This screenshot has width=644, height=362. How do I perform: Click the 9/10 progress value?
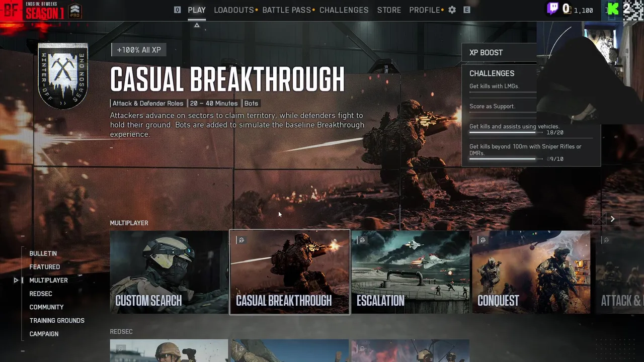click(x=556, y=159)
